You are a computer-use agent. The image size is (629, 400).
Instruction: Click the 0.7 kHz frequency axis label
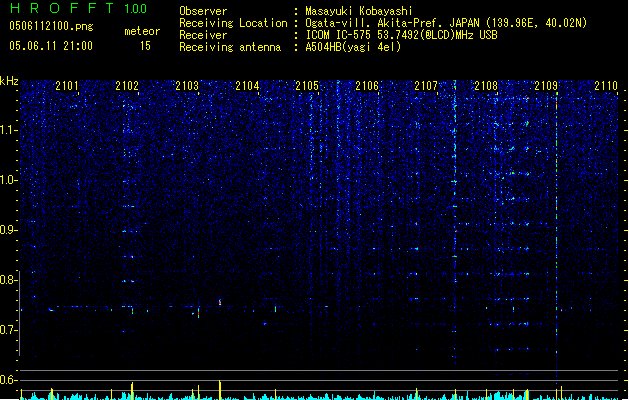8,330
